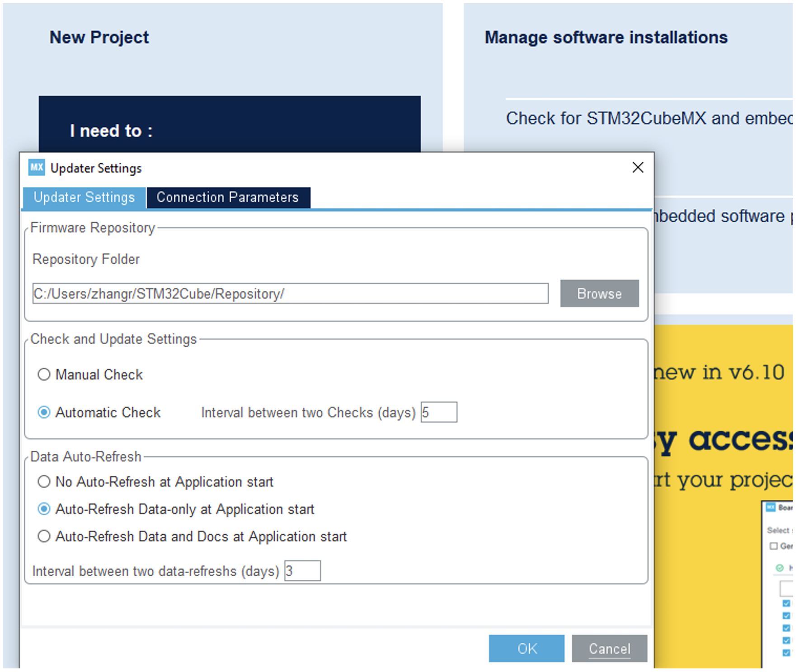
Task: Select No Auto-Refresh at Application start
Action: click(x=44, y=482)
